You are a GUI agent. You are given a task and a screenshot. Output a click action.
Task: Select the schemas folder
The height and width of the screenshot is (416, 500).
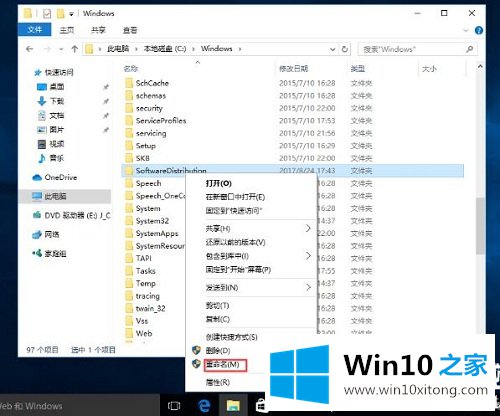pyautogui.click(x=151, y=96)
